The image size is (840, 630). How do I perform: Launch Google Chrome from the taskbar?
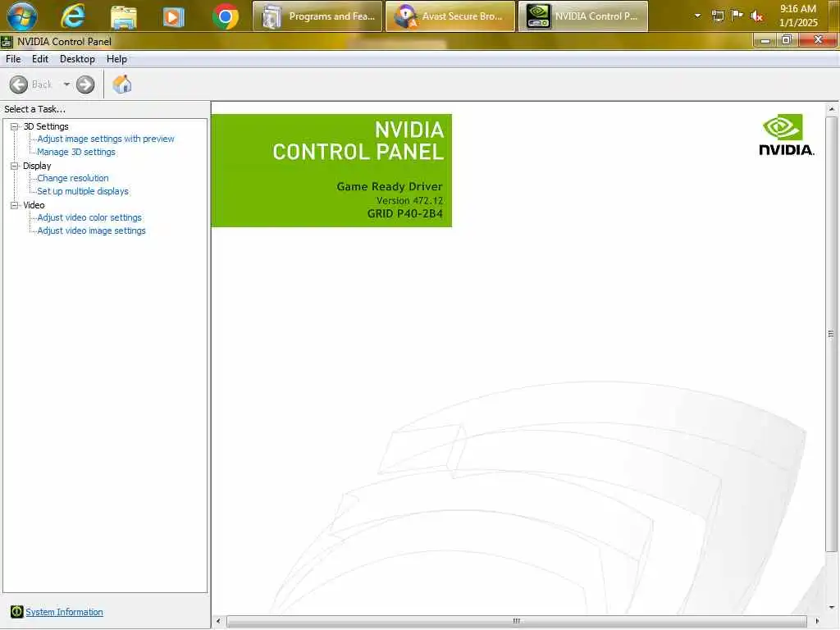(x=226, y=16)
